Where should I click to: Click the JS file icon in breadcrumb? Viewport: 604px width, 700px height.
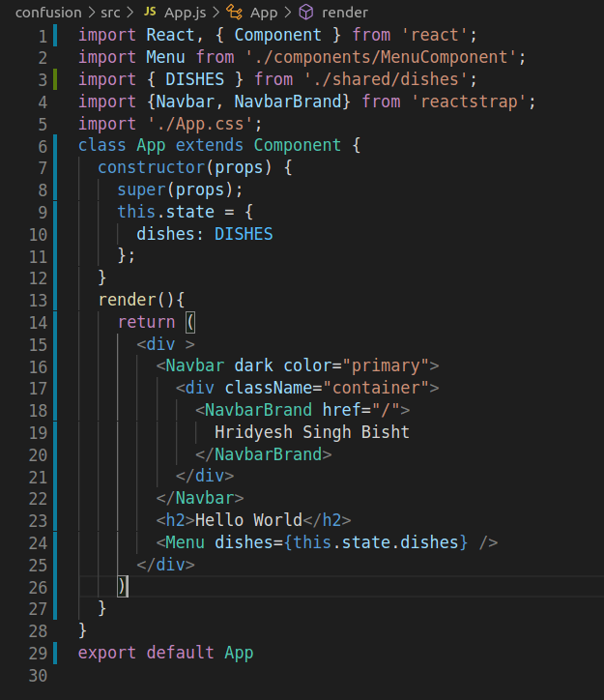[149, 13]
